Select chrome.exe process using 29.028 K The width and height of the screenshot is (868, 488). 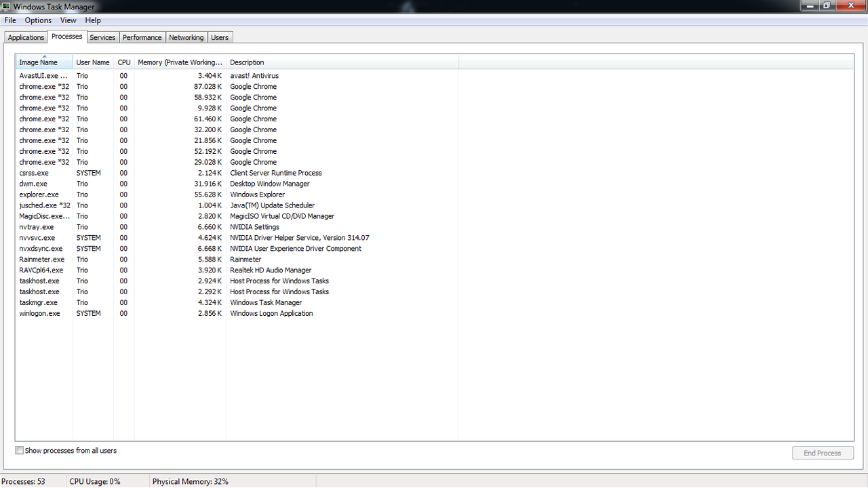(237, 163)
